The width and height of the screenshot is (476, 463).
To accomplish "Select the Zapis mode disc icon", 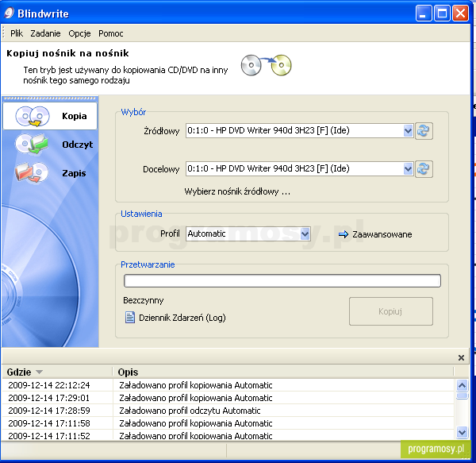I will pos(32,172).
